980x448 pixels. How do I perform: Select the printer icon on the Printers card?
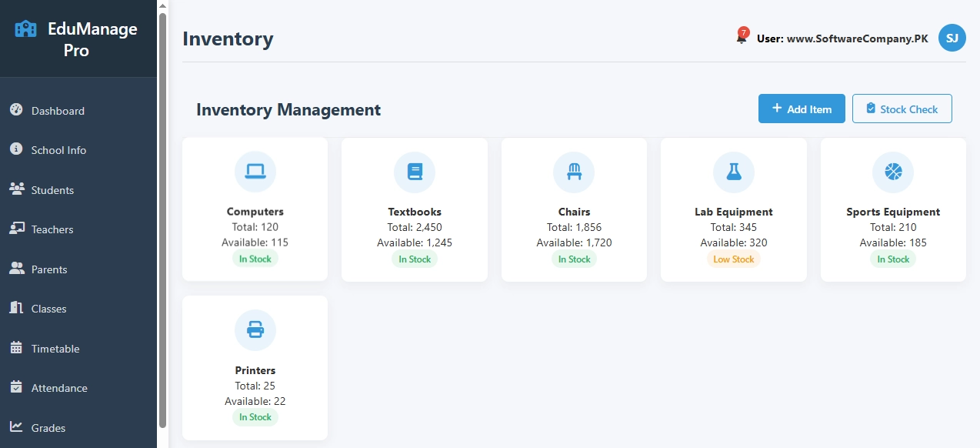tap(255, 330)
